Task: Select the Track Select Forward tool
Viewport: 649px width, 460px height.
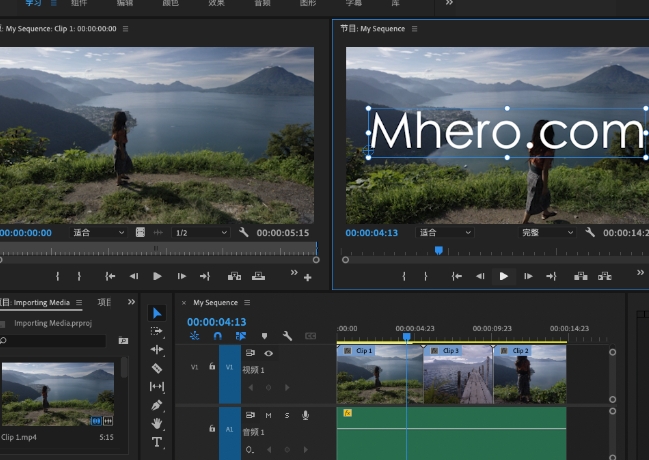Action: click(x=156, y=331)
